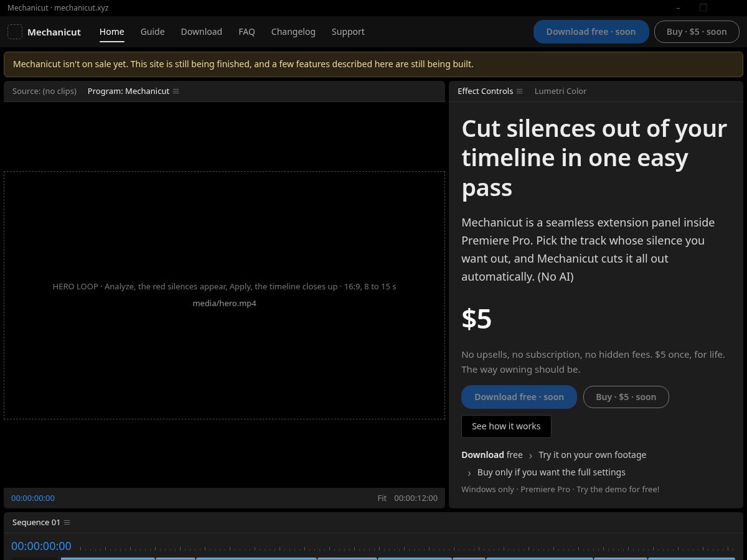Select the Sequence 01 tab
The height and width of the screenshot is (560, 747).
(37, 522)
